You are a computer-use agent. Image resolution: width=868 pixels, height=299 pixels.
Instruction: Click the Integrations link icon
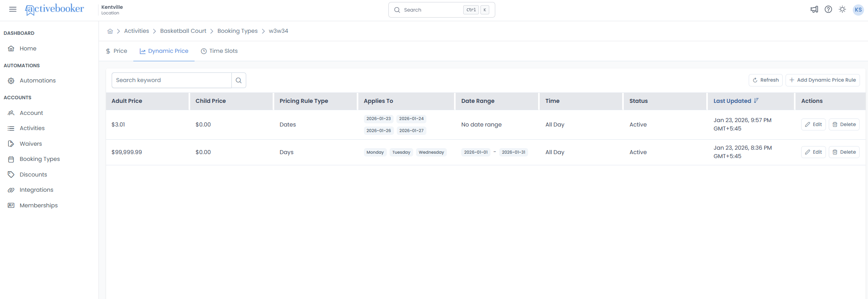[11, 190]
